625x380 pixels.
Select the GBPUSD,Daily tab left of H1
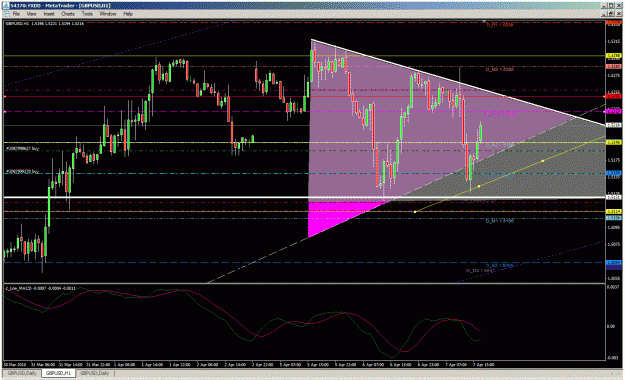click(x=22, y=373)
